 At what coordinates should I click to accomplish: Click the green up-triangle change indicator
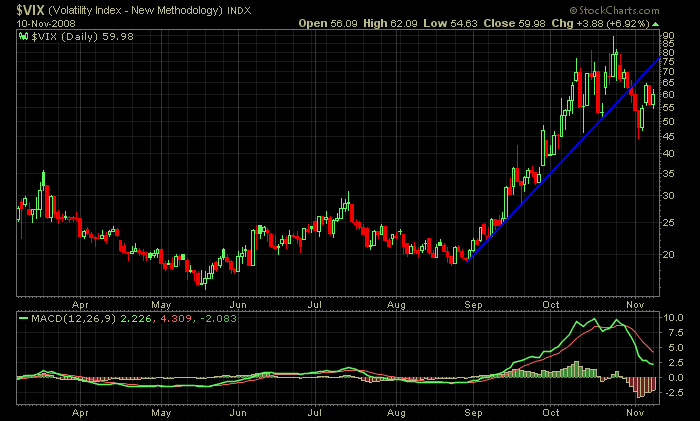point(655,24)
